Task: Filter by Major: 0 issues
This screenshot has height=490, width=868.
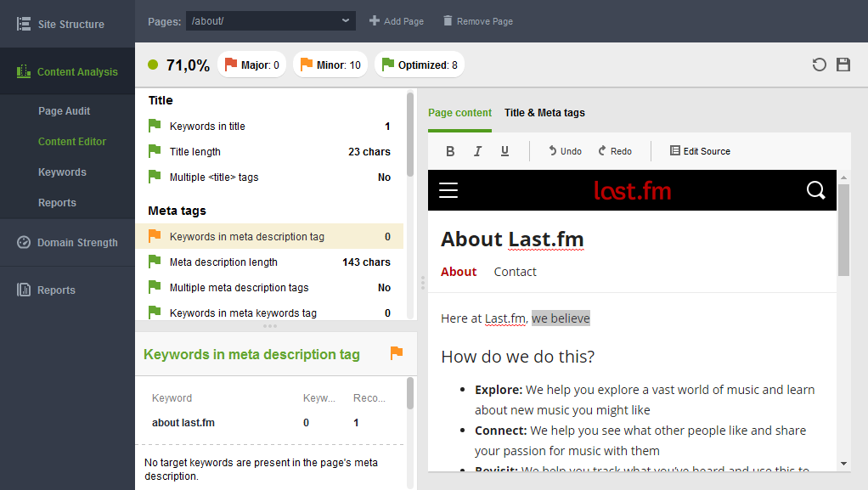Action: pos(252,65)
